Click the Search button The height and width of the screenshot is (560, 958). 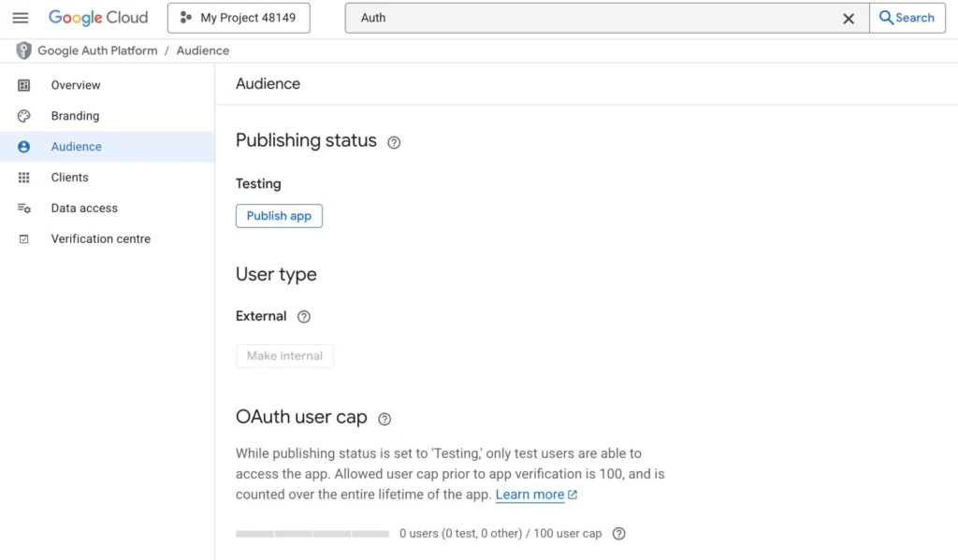907,18
